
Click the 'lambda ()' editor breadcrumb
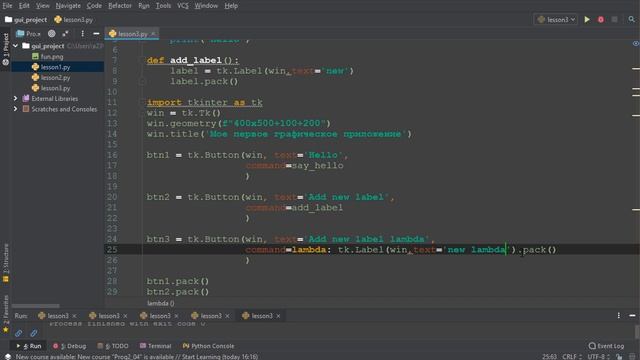[160, 303]
